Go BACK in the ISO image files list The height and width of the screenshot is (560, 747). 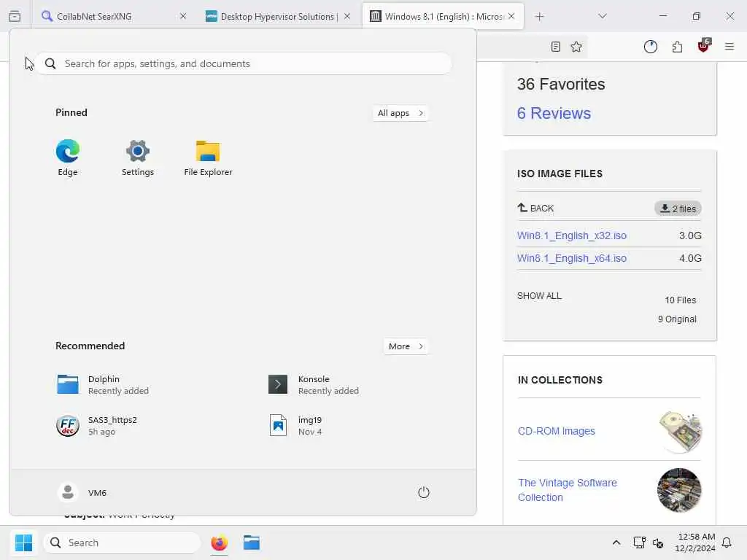(x=535, y=208)
